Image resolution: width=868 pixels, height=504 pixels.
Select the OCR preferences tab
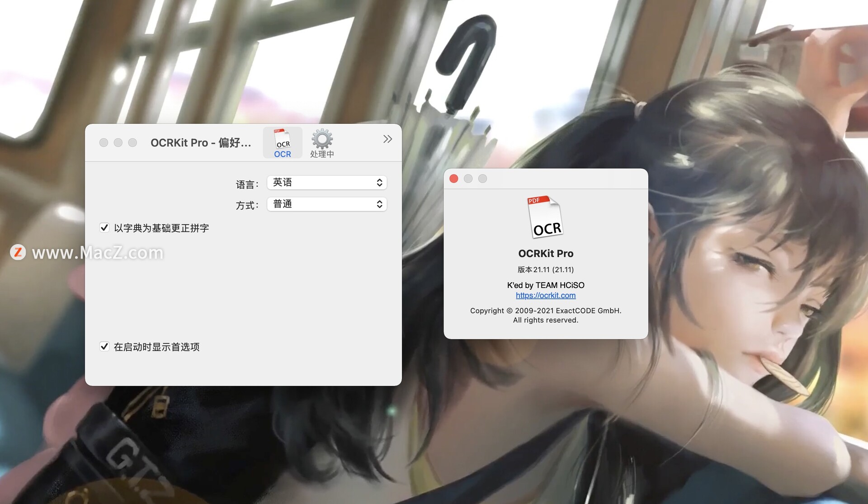[x=283, y=143]
